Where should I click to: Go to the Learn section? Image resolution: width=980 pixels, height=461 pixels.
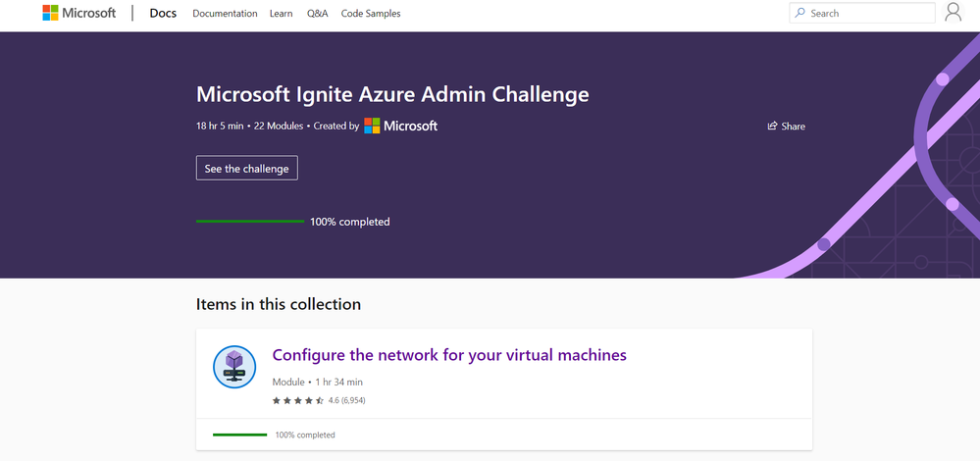(282, 13)
